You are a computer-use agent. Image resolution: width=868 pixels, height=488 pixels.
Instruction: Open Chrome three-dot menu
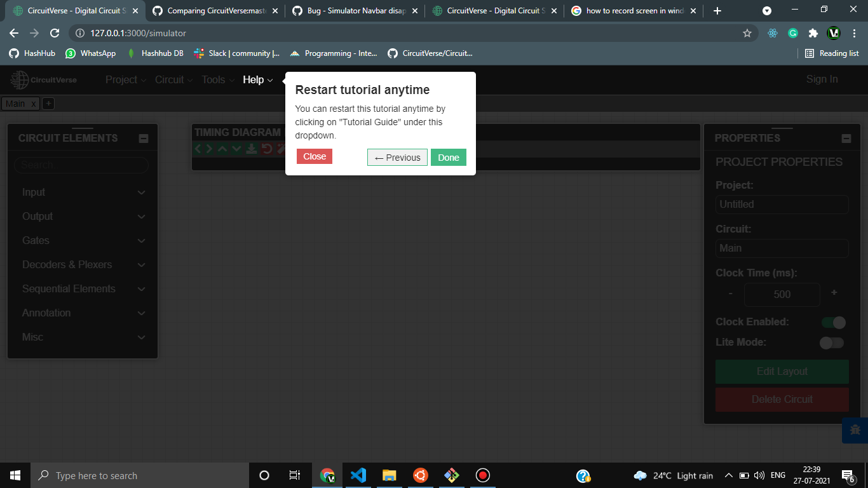(854, 33)
